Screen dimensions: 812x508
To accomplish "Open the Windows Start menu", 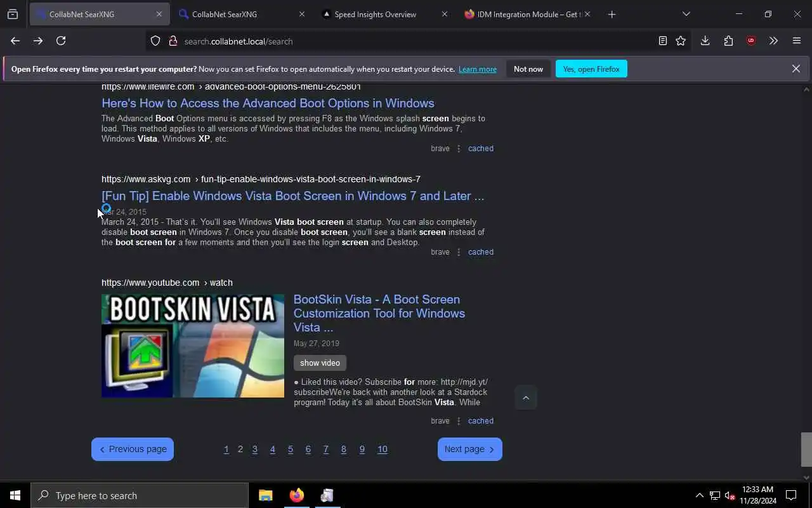I will 15,495.
